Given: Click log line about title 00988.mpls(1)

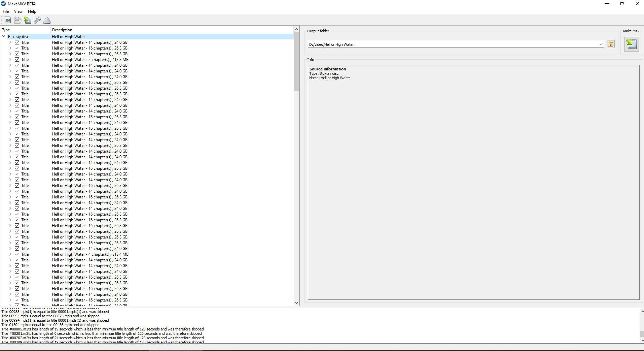Looking at the screenshot, I should point(55,312).
